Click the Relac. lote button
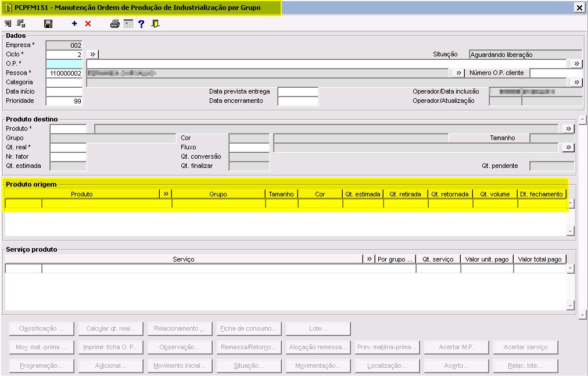This screenshot has width=588, height=376. pos(525,366)
